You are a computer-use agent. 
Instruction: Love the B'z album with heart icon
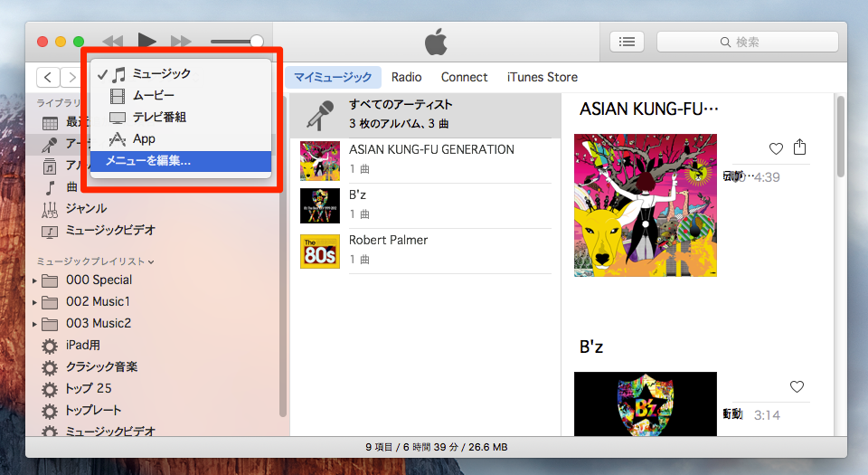point(797,386)
